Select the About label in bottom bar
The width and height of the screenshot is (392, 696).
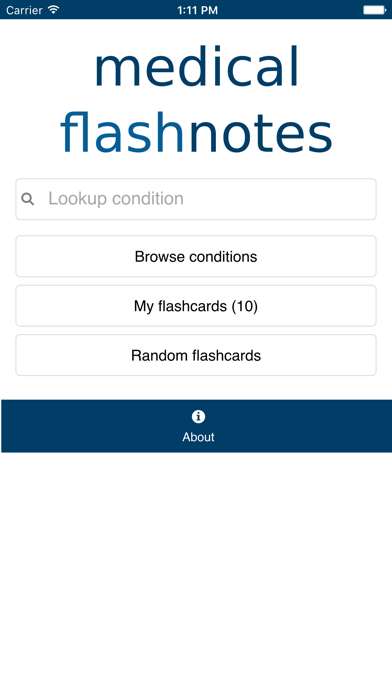pos(198,437)
